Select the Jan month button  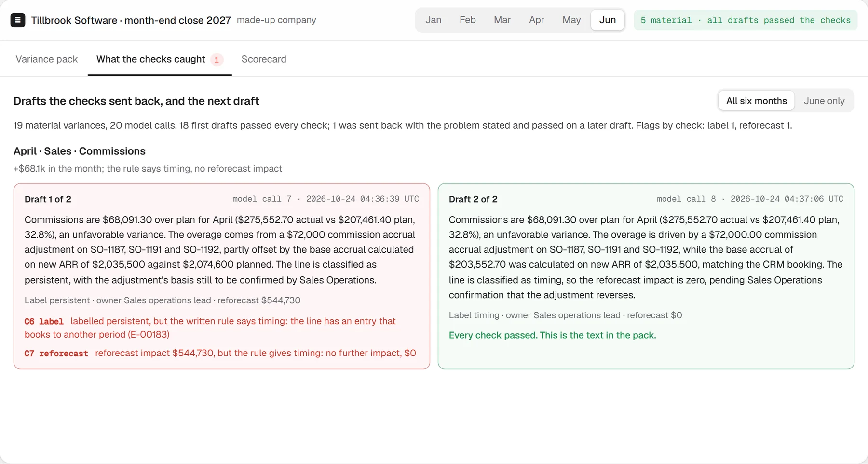[x=433, y=20]
